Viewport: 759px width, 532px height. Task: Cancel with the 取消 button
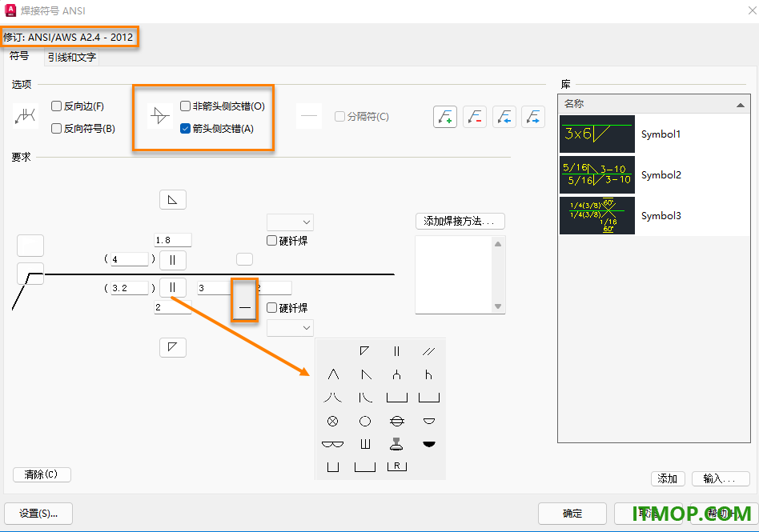click(x=649, y=514)
